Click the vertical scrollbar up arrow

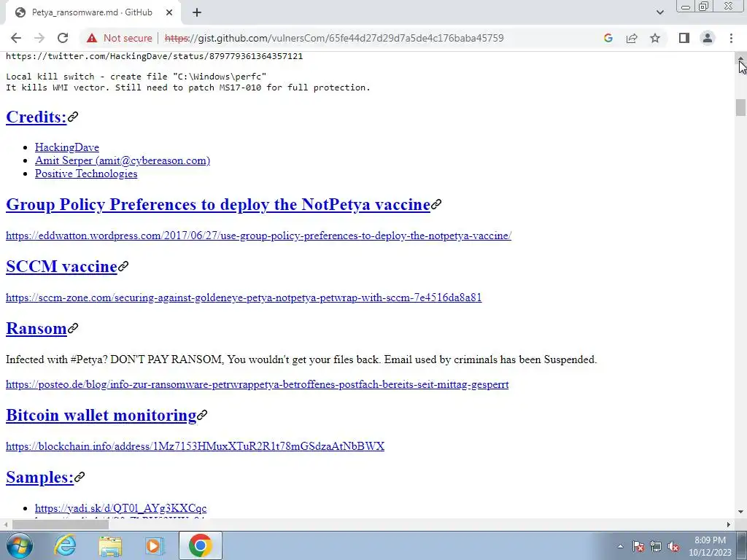(741, 58)
